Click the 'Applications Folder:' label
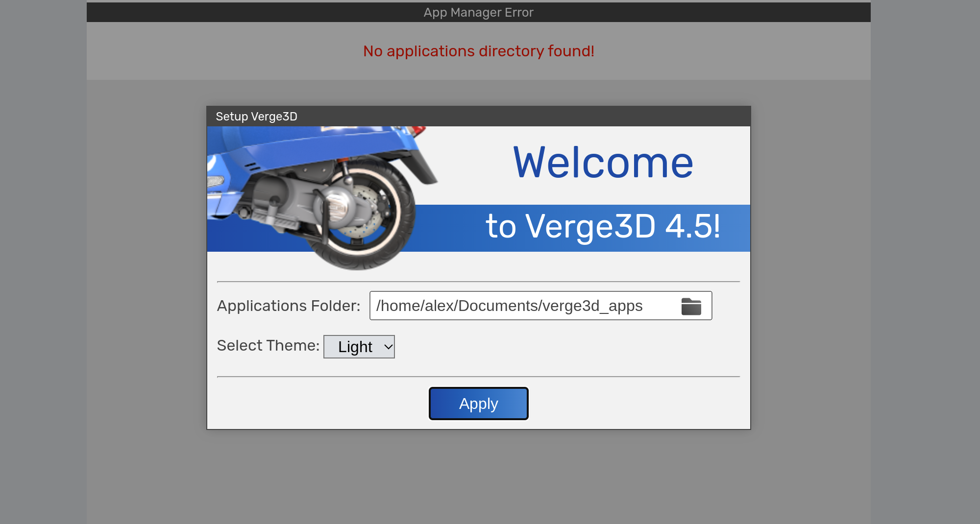This screenshot has width=980, height=524. tap(289, 306)
